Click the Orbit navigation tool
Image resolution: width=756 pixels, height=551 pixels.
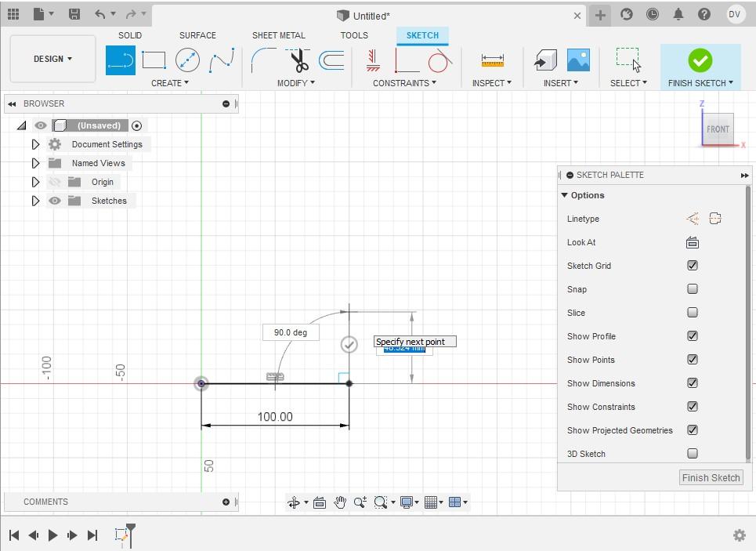click(x=294, y=502)
